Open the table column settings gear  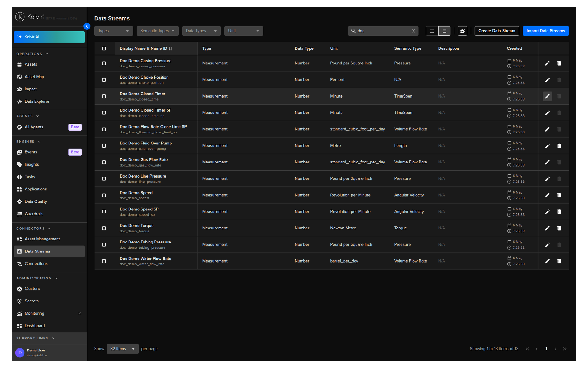click(x=462, y=31)
